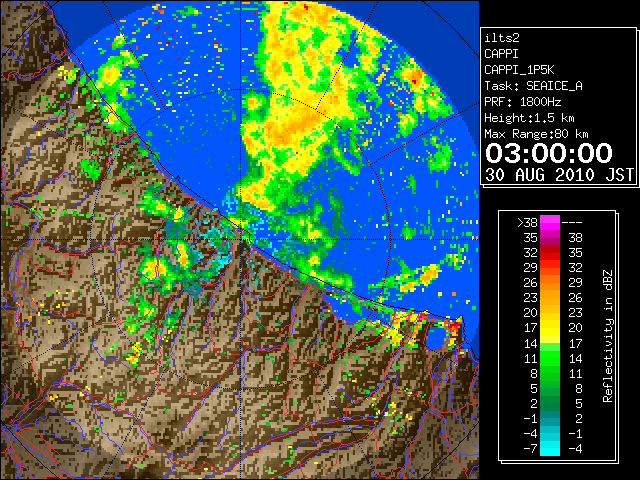Click the yellow 17 to 20 dBZ legend band
The height and width of the screenshot is (480, 640).
click(x=550, y=328)
